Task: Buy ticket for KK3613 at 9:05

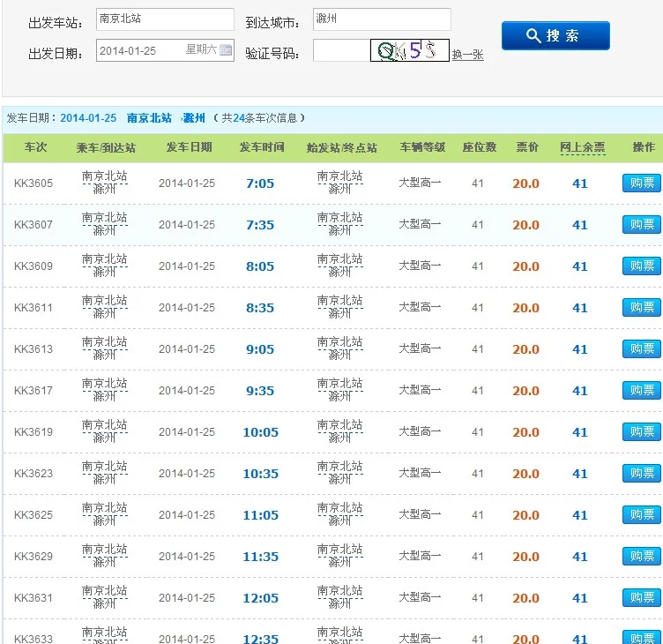Action: click(x=642, y=348)
